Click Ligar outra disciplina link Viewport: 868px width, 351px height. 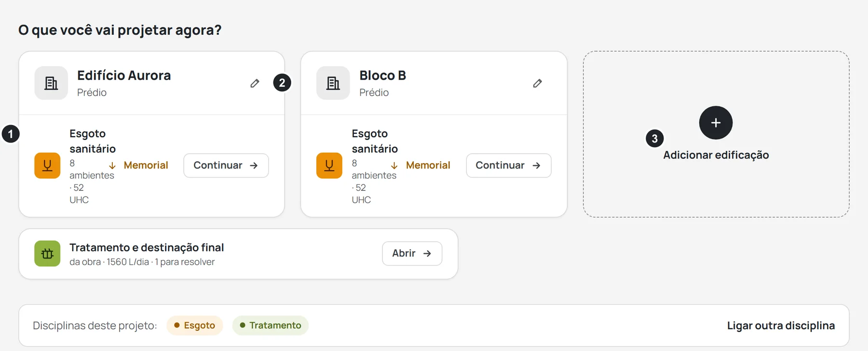point(781,325)
